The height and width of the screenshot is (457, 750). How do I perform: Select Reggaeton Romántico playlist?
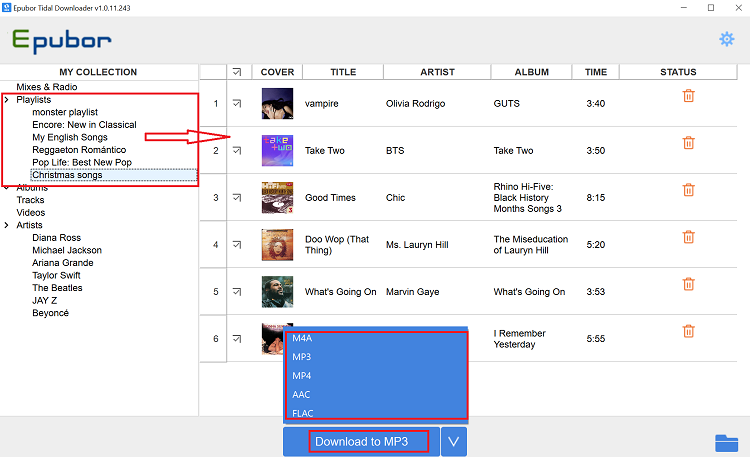click(79, 150)
